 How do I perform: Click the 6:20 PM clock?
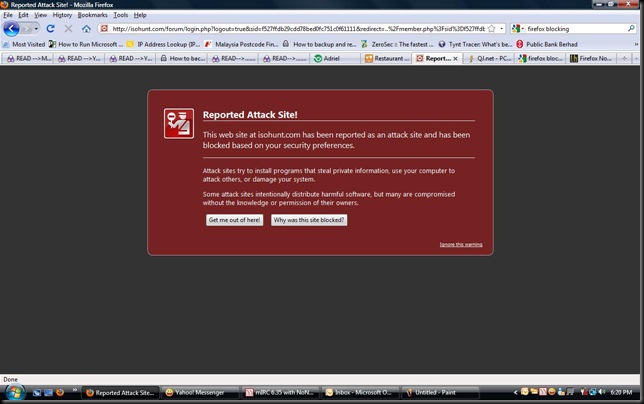tap(621, 393)
